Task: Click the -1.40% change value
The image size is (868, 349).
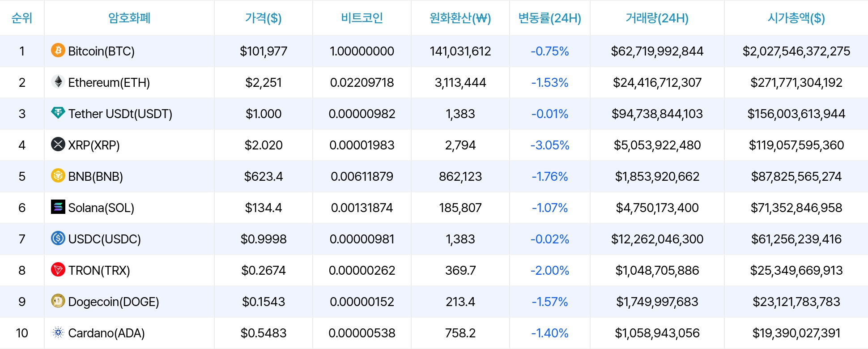Action: coord(550,333)
